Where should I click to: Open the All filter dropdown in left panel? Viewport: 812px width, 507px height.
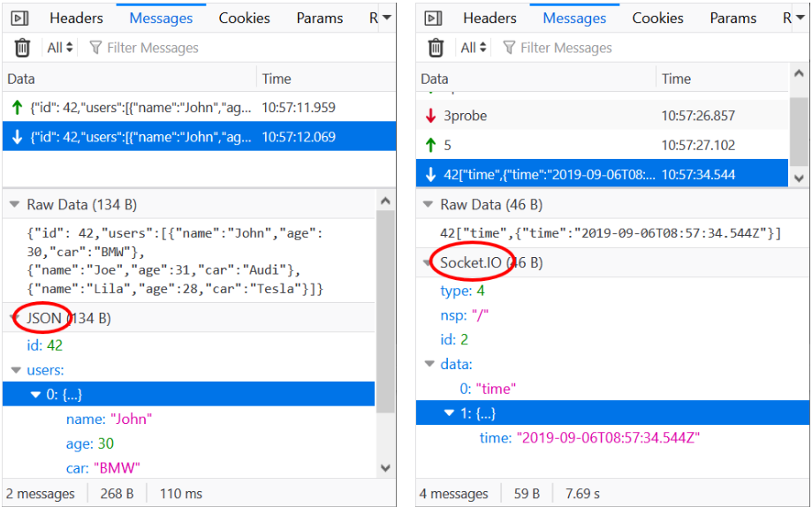click(60, 48)
